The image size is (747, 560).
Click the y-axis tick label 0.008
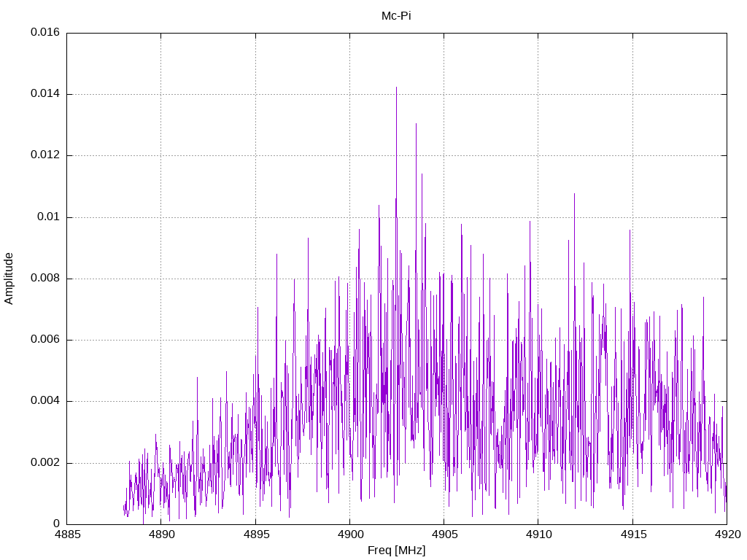[x=45, y=278]
